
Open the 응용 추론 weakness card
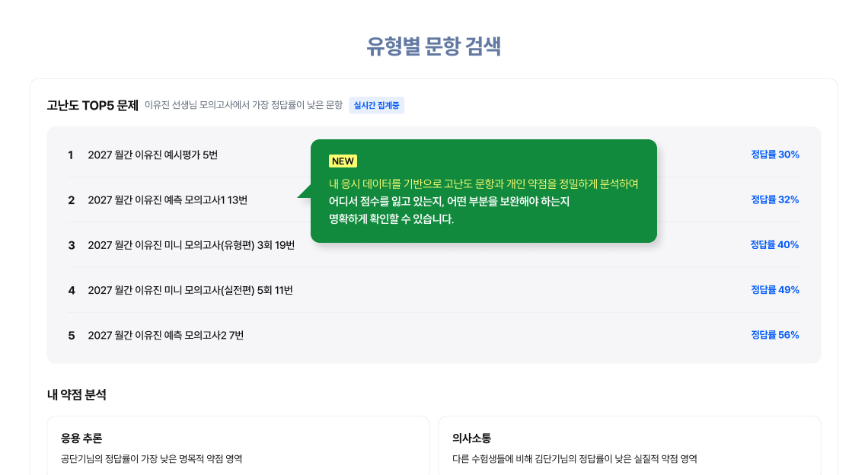coord(238,445)
